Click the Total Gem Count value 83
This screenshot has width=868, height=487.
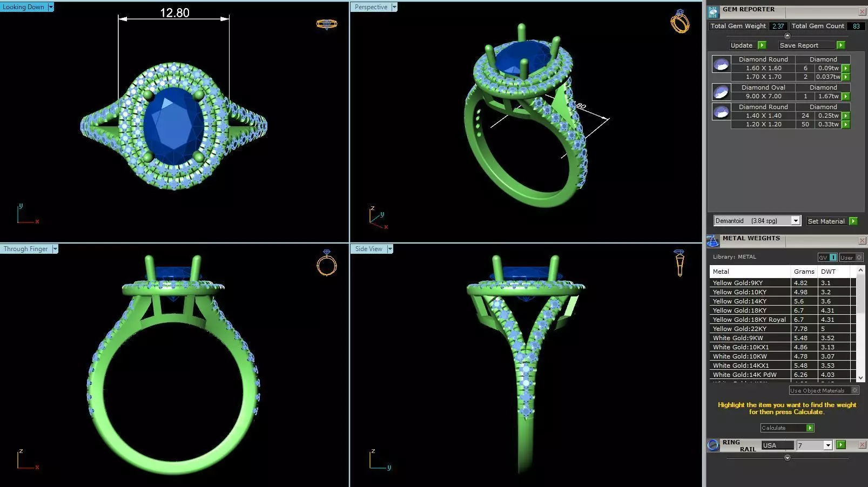point(856,26)
